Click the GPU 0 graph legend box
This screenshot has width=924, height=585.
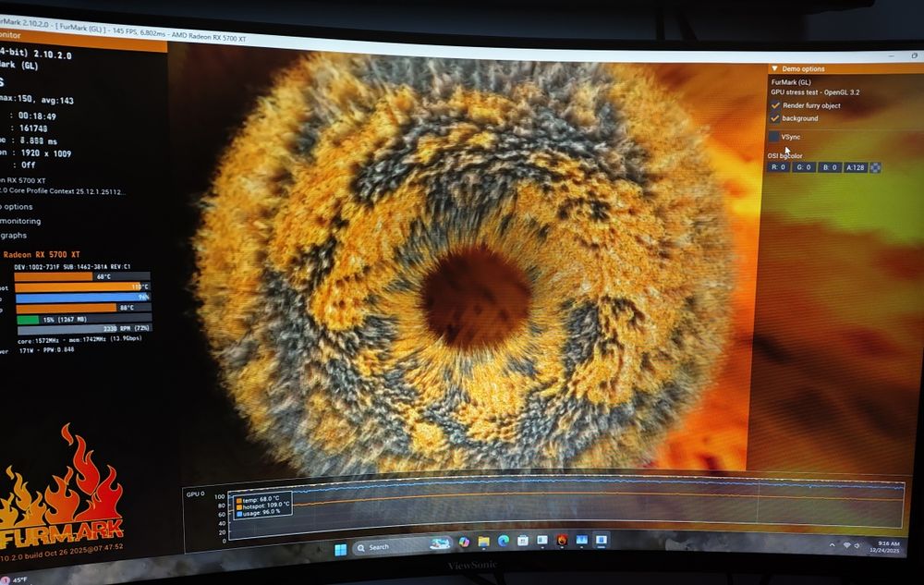261,506
